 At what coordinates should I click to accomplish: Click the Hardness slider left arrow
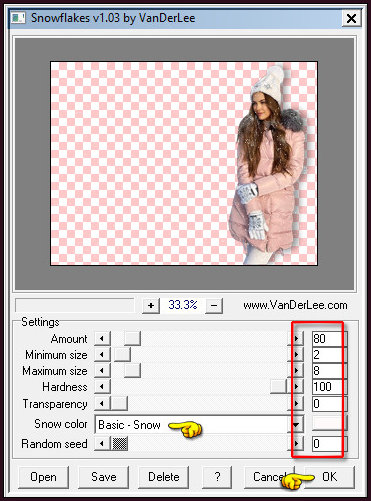pyautogui.click(x=102, y=387)
